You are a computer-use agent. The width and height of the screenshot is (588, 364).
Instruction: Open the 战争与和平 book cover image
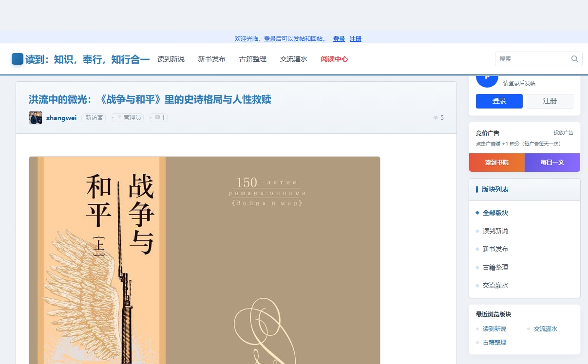tap(205, 260)
